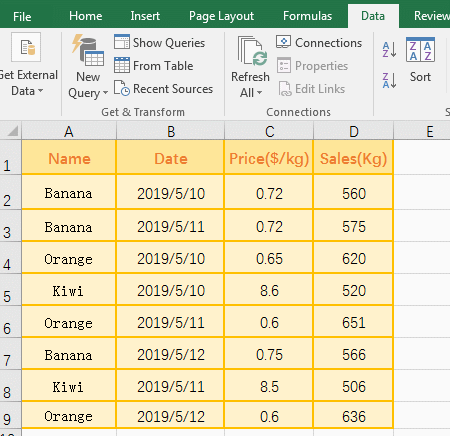
Task: Click the Name header cell
Action: point(69,157)
